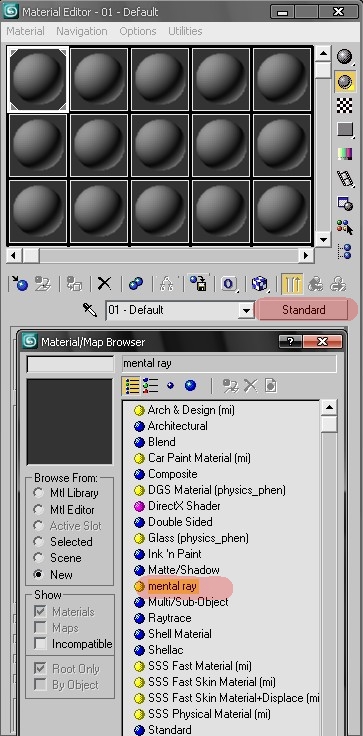Screen dimensions: 363x736
Task: Toggle the Backlight icon
Action: [345, 81]
